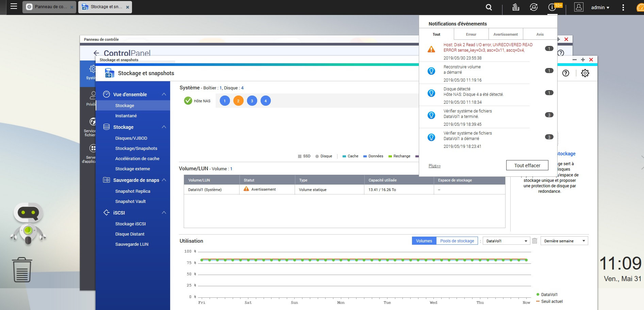Select the DataVol1 (Système) volume row
This screenshot has width=644, height=310.
coord(344,189)
